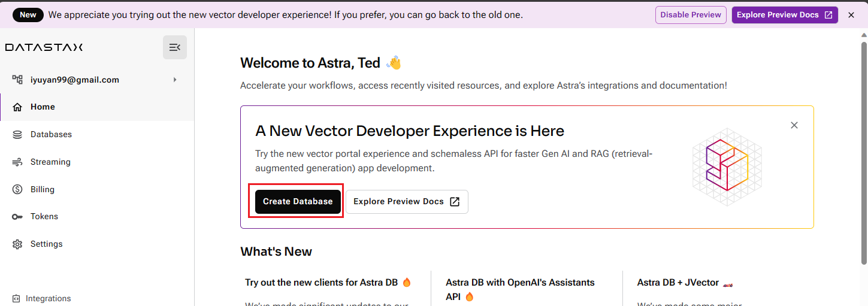Screen dimensions: 868x306
Task: Click the page vertical scrollbar
Action: [864, 152]
